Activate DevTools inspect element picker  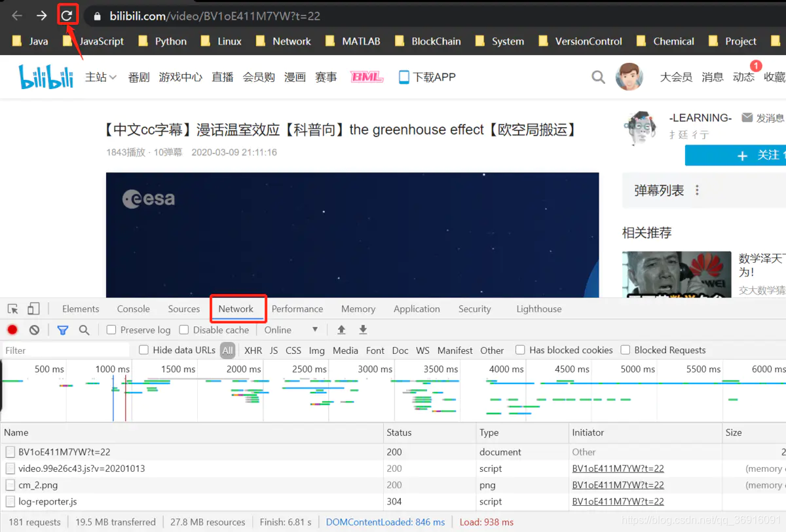coord(13,309)
